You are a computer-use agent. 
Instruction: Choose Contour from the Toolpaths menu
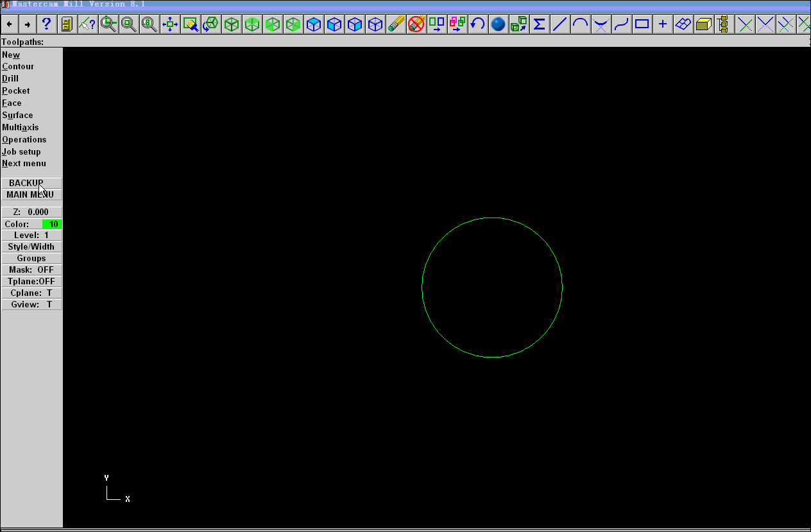point(18,67)
